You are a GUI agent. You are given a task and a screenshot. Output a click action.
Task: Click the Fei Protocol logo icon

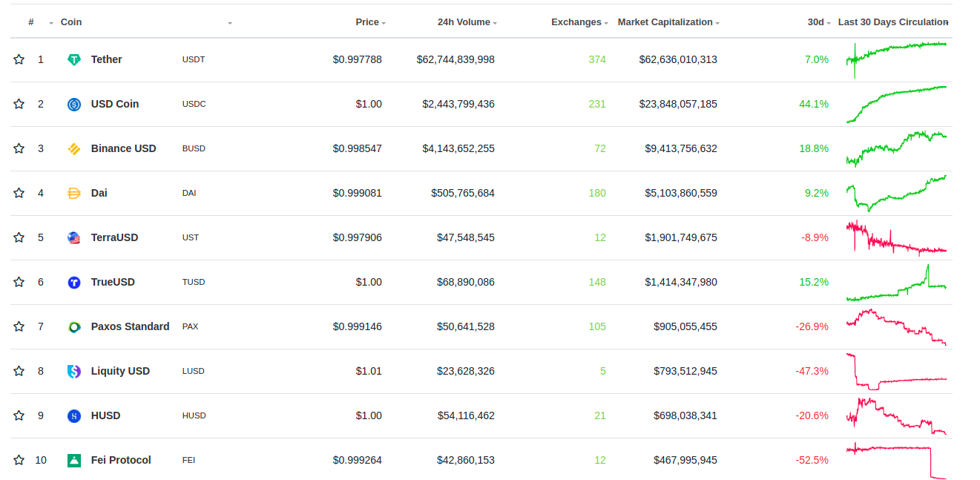74,460
